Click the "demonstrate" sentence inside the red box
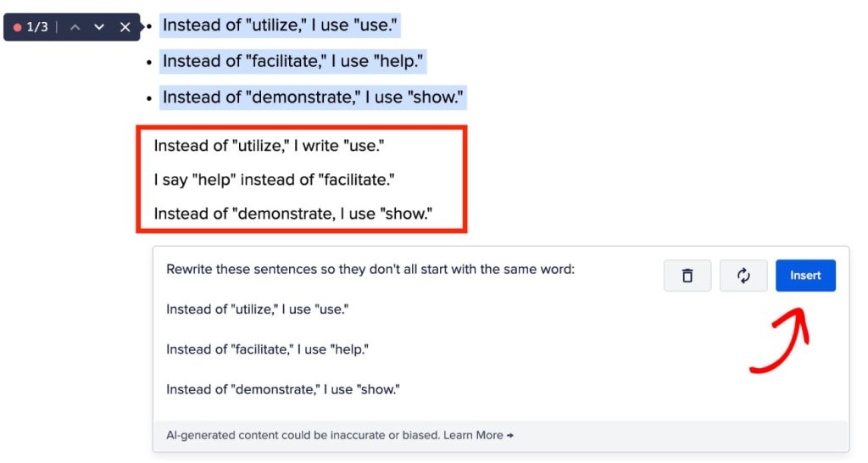The width and height of the screenshot is (868, 463). [292, 214]
